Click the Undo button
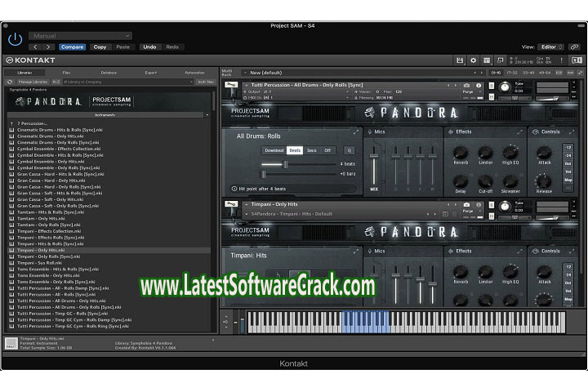The width and height of the screenshot is (588, 392). [149, 47]
